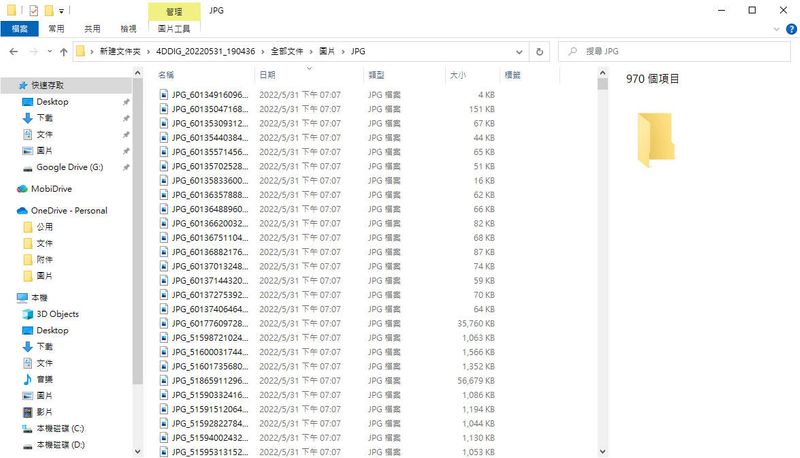Switch to the 檢視 ribbon tab
This screenshot has height=458, width=800.
click(x=128, y=29)
